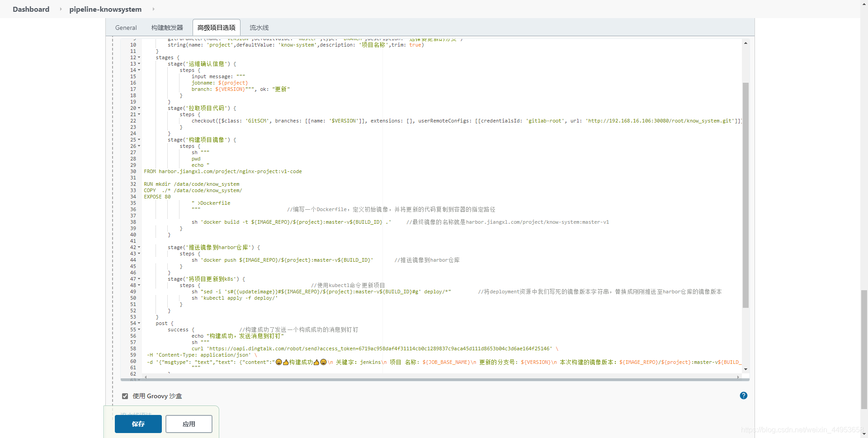This screenshot has width=868, height=438.
Task: Click the editor's horizontal scroll-left arrow
Action: [146, 377]
